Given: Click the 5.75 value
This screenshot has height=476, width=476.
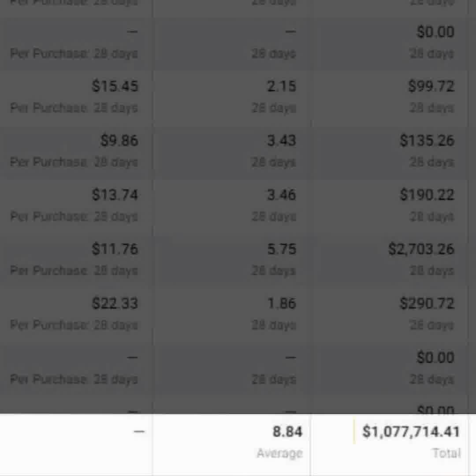Looking at the screenshot, I should click(282, 249).
